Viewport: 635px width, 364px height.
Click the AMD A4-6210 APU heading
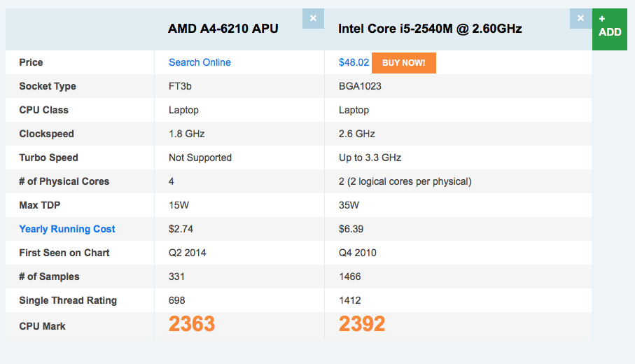(x=223, y=29)
